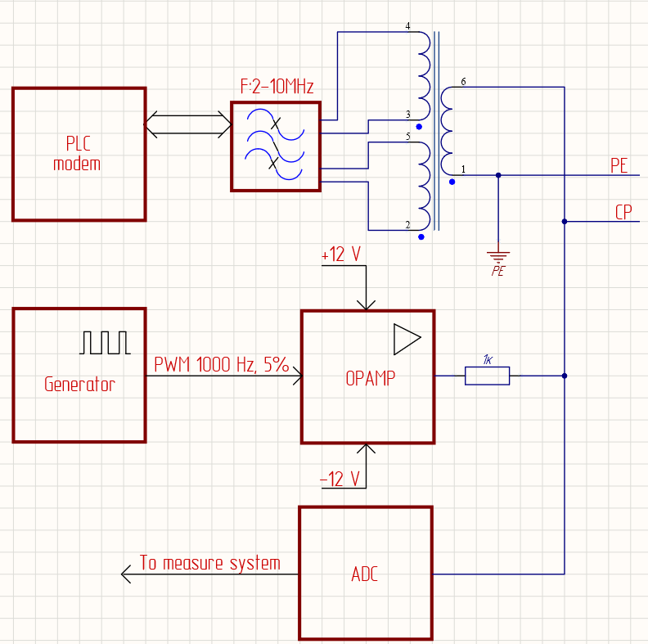Select the amplifier triangle inside OPAMP

407,340
